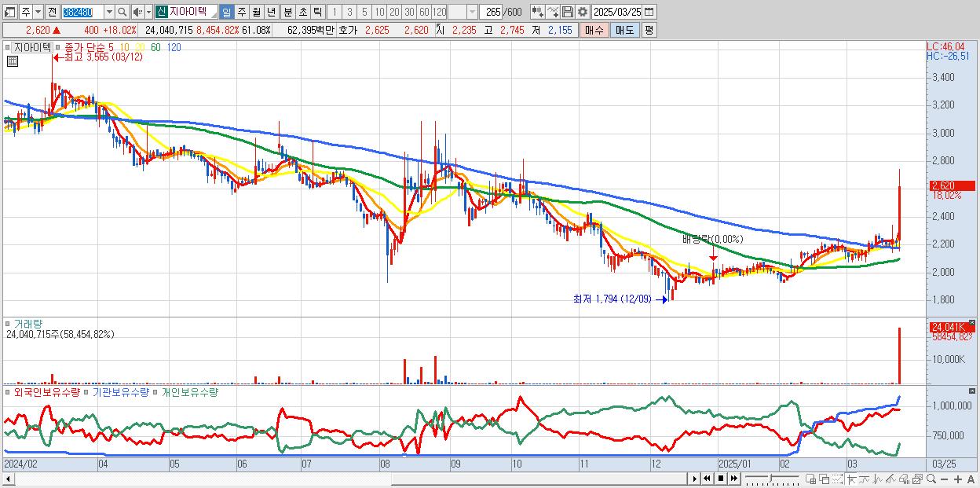Click the 매도 sell button
Screen dimensions: 980x488
click(x=623, y=30)
